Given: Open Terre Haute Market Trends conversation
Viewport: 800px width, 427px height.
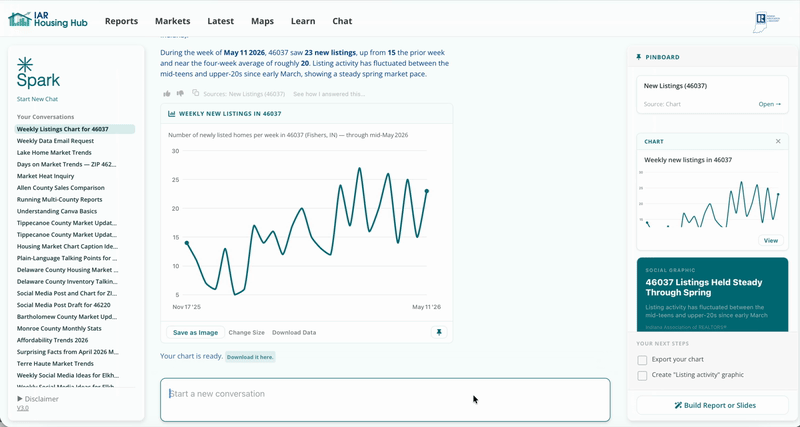Looking at the screenshot, I should pyautogui.click(x=55, y=364).
